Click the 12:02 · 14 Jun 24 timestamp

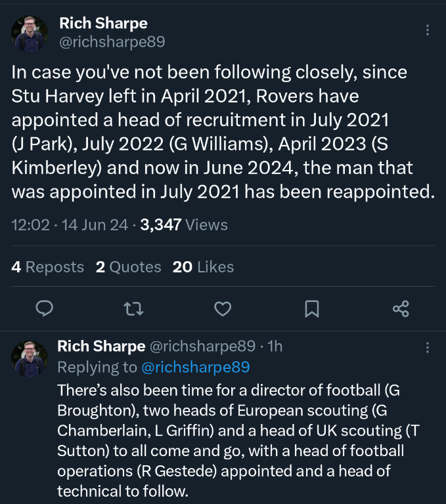tap(70, 225)
